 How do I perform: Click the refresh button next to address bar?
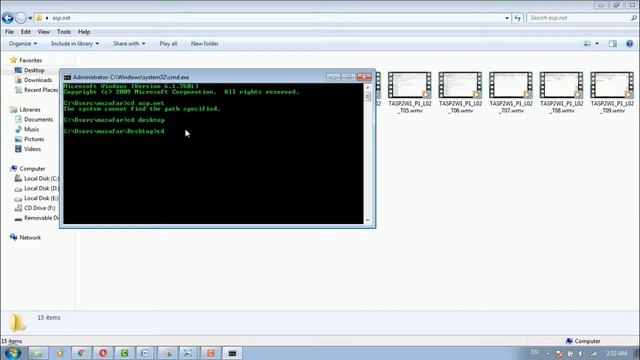(518, 18)
